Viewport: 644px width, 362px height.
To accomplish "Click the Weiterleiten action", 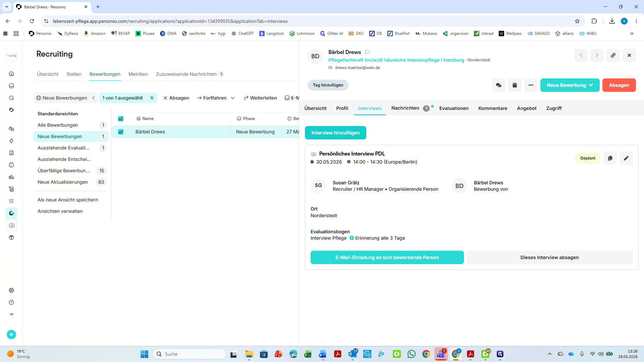I will (260, 98).
